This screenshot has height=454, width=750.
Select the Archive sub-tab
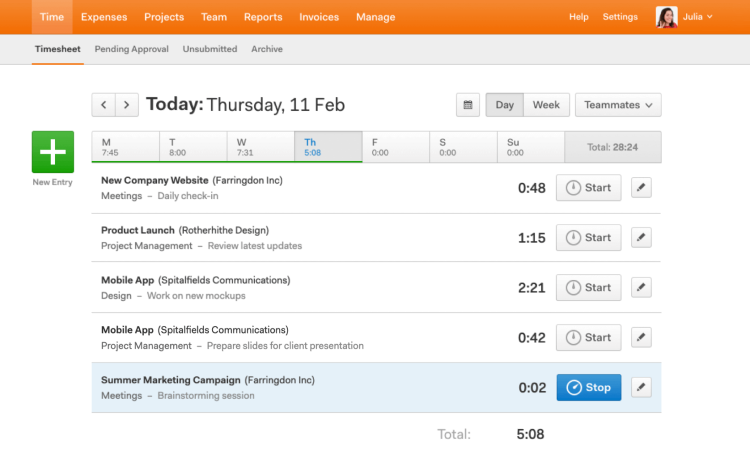[x=267, y=49]
